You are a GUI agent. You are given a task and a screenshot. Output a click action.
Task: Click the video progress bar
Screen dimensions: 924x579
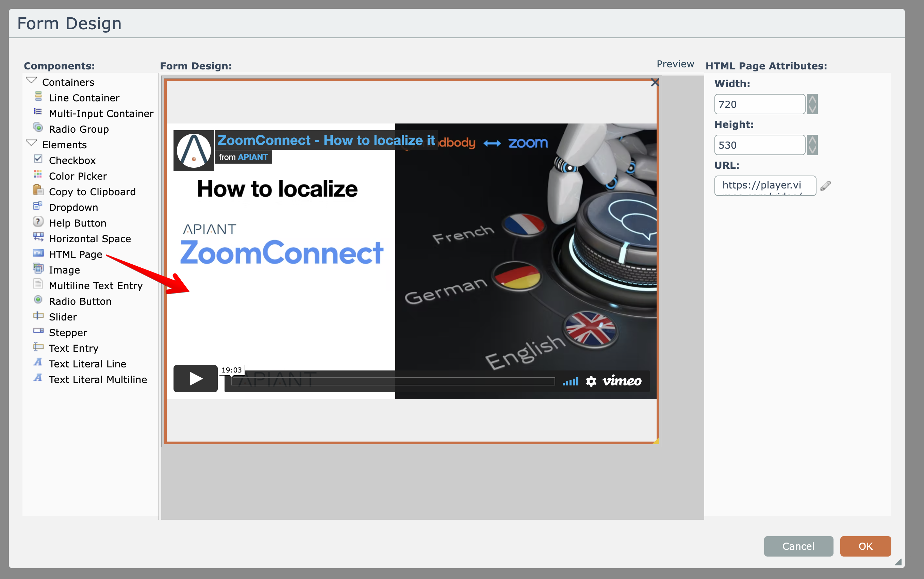[x=393, y=381]
